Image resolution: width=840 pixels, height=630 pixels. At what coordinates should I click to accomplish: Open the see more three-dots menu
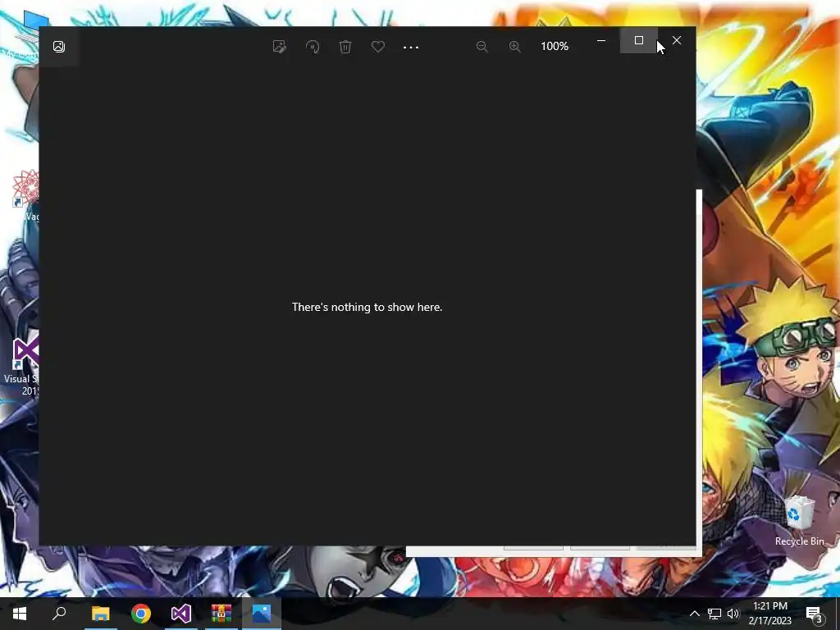click(x=411, y=47)
